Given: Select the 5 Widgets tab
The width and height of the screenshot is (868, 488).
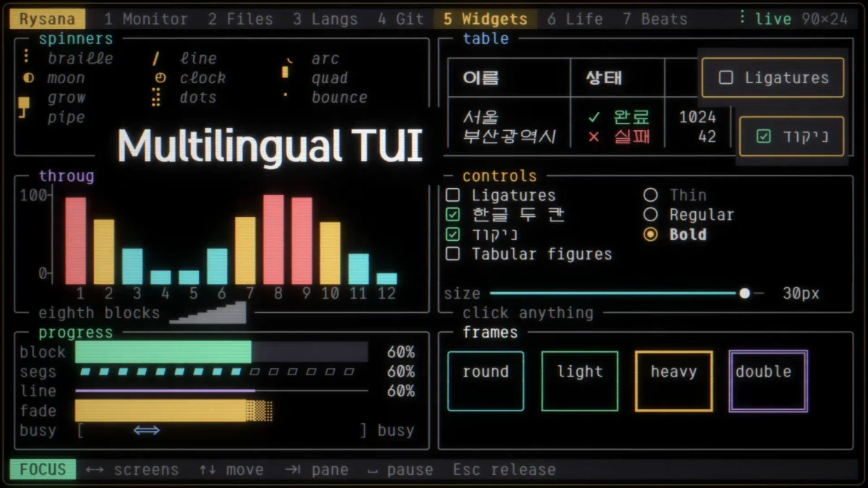Looking at the screenshot, I should (485, 19).
